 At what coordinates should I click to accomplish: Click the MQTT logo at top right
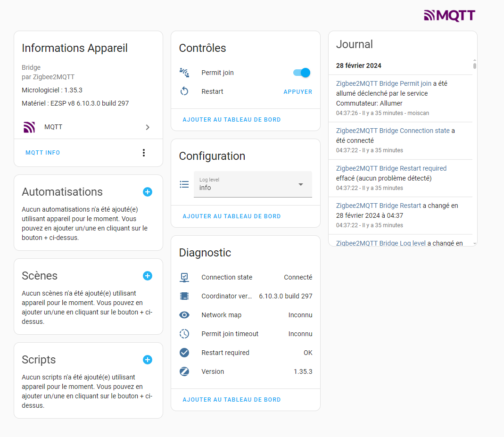coord(449,16)
